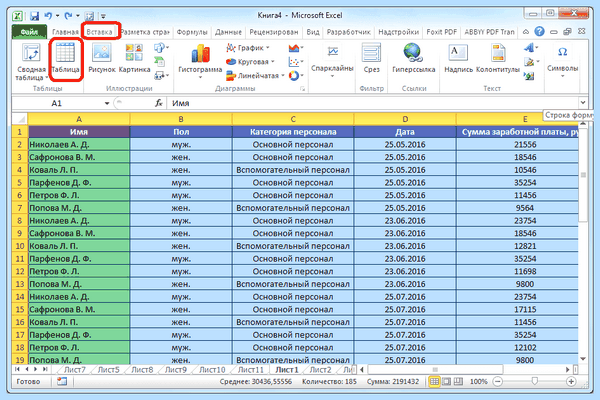Screen dimensions: 600x400
Task: Insert a pie chart (Круговая)
Action: [x=250, y=62]
